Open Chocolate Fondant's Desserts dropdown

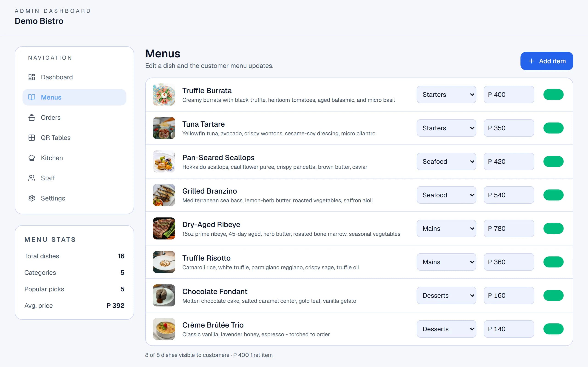(446, 295)
